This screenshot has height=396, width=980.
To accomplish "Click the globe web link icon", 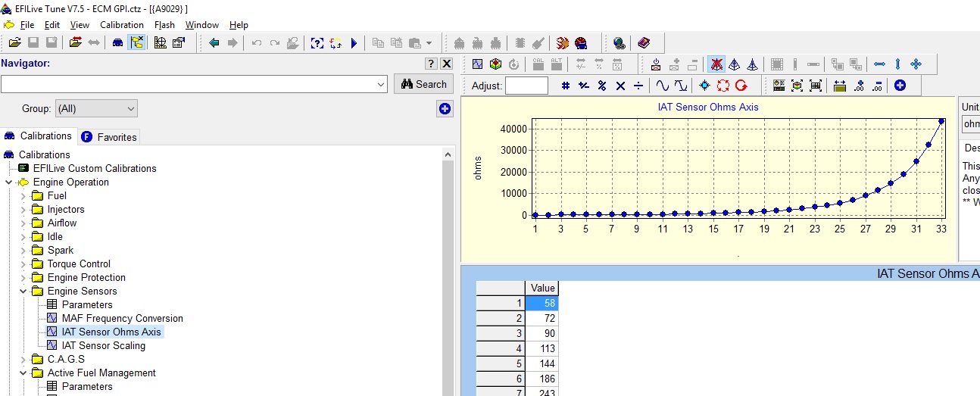I will pos(620,43).
